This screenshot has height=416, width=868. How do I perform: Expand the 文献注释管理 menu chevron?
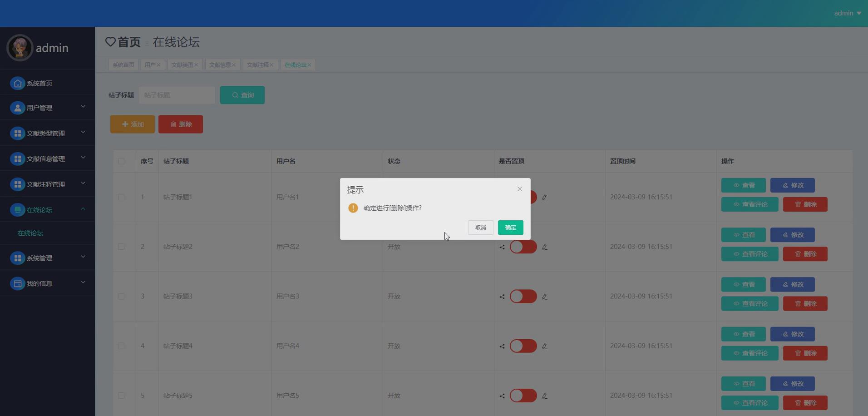click(x=83, y=183)
